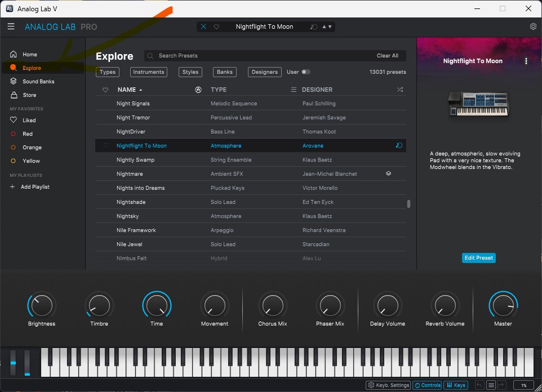Screen dimensions: 542x392
Task: Toggle the Keys keyboard display
Action: 456,385
